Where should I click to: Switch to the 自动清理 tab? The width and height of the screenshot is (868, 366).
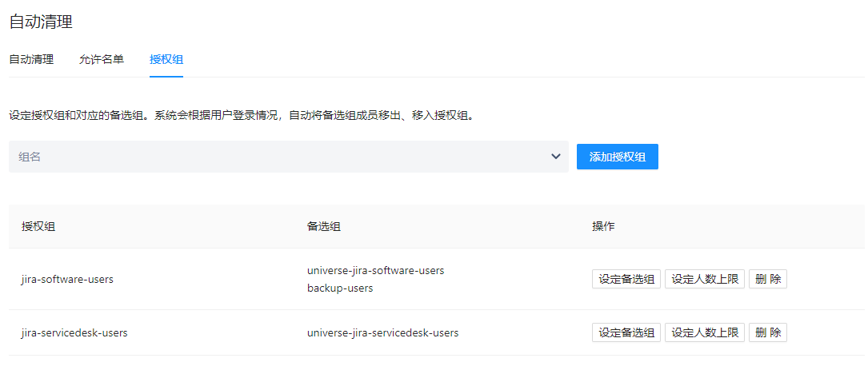coord(31,59)
